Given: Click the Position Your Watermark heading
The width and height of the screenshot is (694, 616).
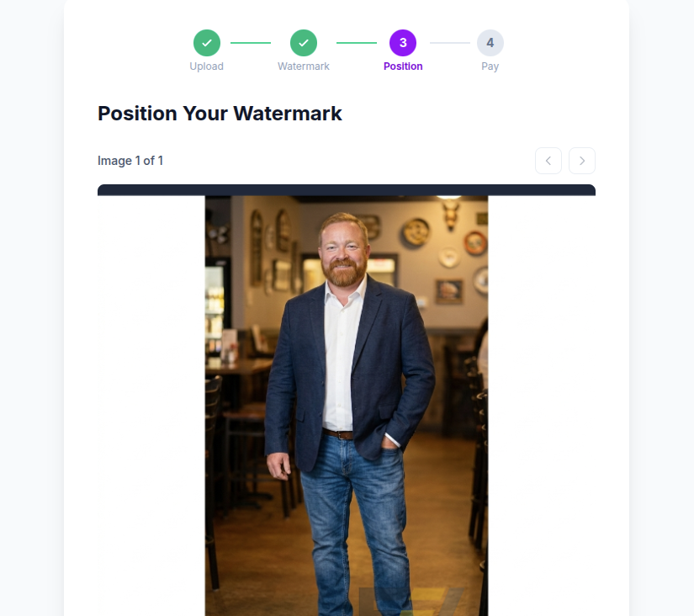Looking at the screenshot, I should [x=220, y=114].
